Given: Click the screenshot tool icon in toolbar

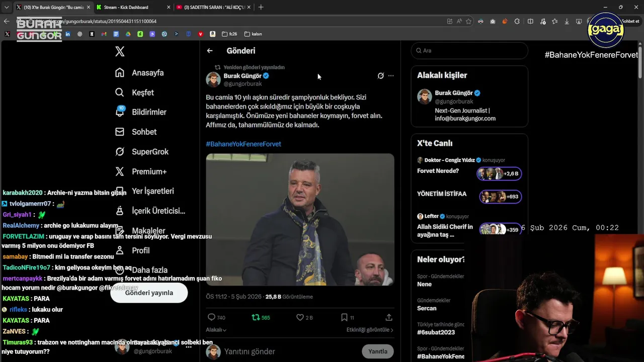Looking at the screenshot, I should click(x=580, y=21).
